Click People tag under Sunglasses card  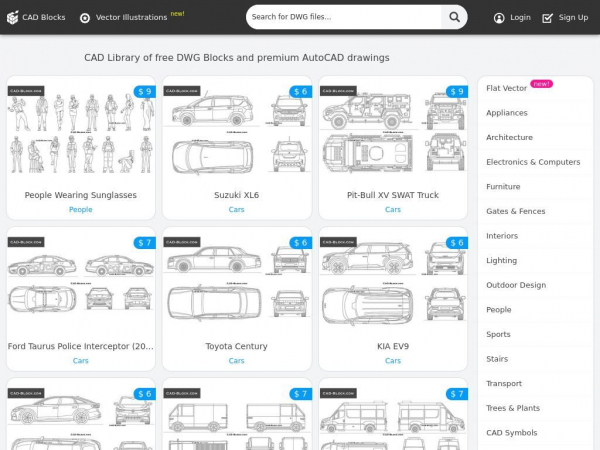click(x=81, y=210)
